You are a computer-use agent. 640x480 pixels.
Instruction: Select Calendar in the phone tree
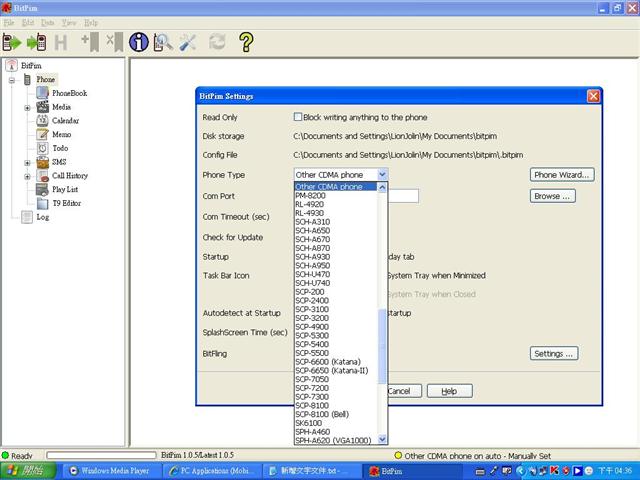coord(65,120)
